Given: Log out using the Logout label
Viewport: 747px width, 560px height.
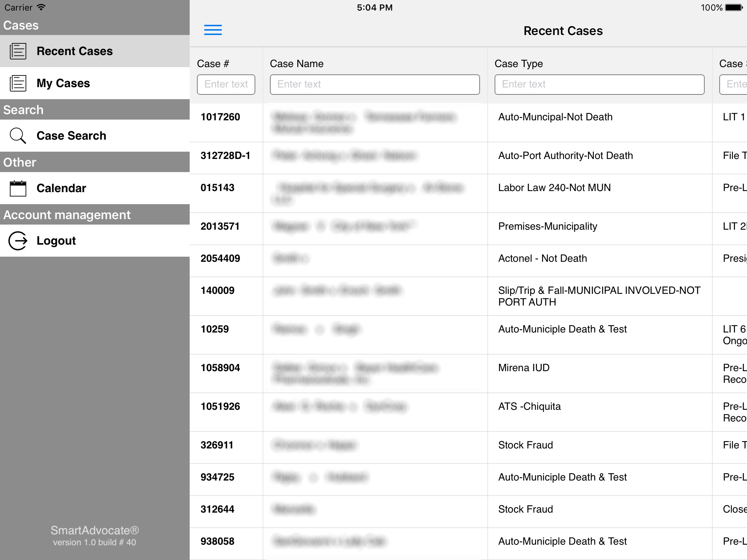Looking at the screenshot, I should click(56, 241).
